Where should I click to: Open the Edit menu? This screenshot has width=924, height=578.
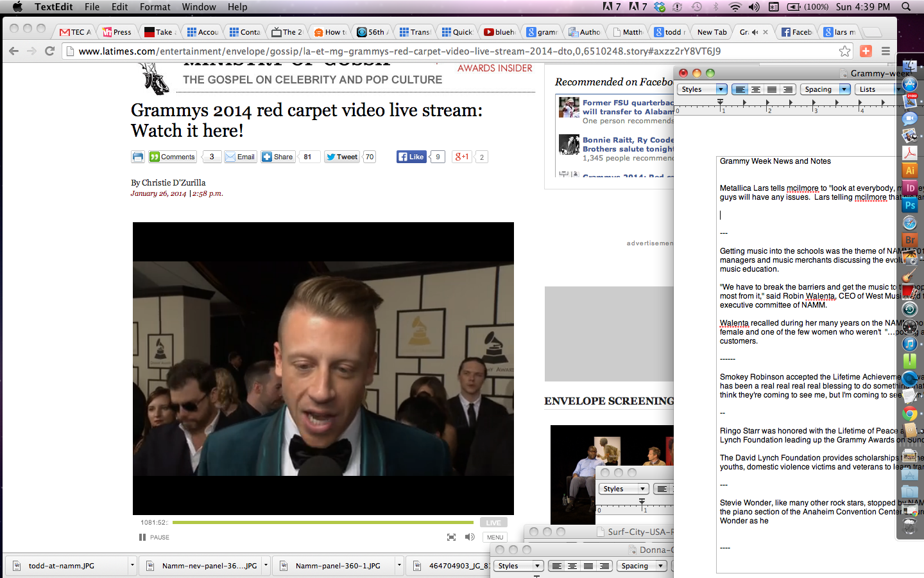tap(119, 7)
